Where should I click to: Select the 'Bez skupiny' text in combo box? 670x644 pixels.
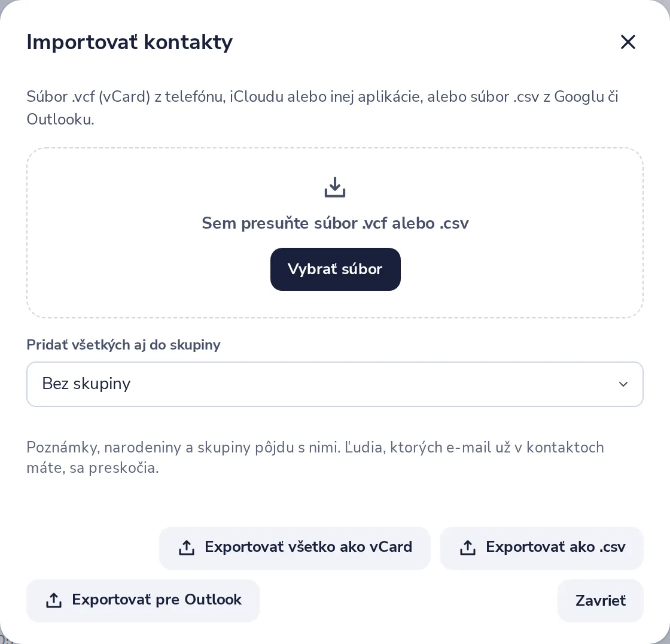click(x=86, y=384)
